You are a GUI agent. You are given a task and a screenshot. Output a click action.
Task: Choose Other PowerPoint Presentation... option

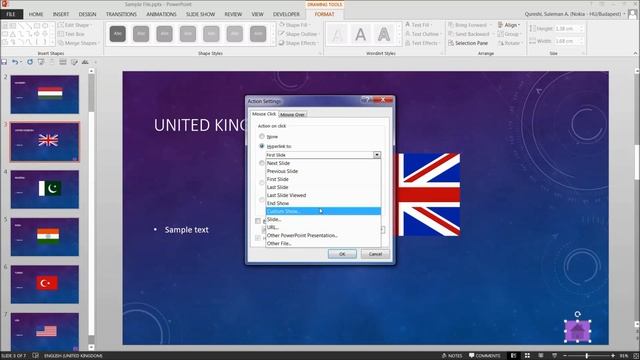[x=323, y=235]
